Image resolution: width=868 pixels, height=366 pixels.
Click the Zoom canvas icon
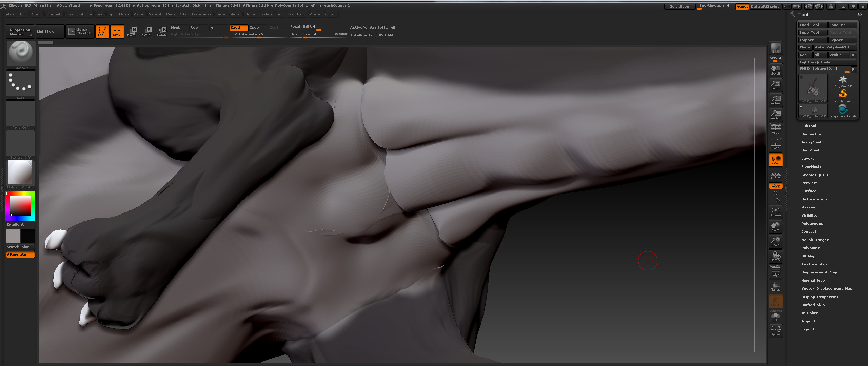[775, 85]
